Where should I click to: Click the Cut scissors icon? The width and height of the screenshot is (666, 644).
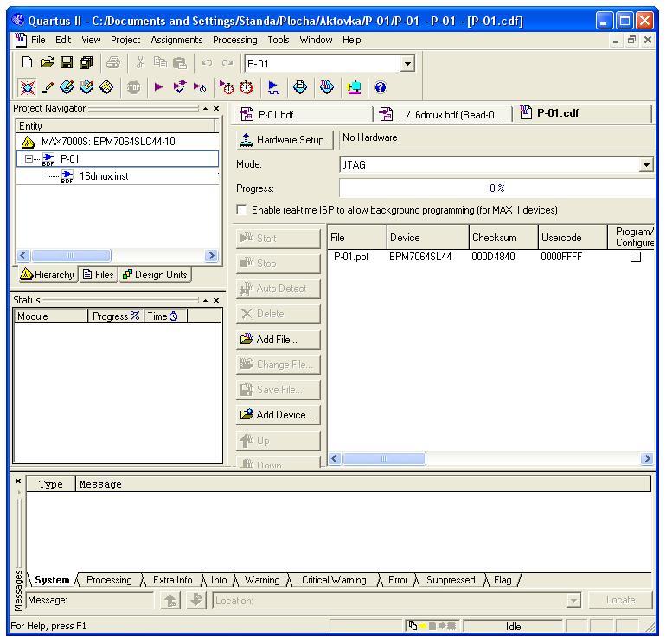tap(140, 63)
